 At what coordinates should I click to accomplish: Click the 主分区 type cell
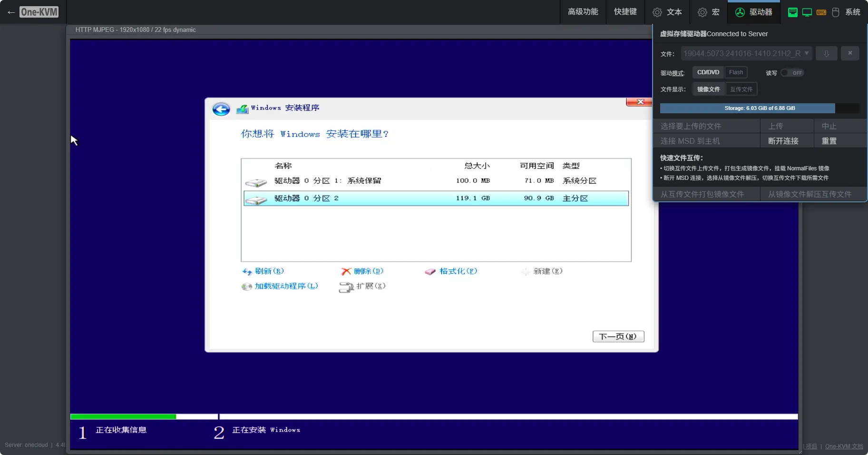coord(575,198)
